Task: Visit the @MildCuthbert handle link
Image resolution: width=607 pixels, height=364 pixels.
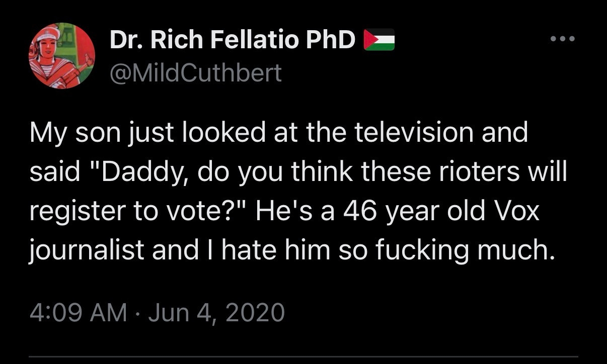Action: (196, 73)
